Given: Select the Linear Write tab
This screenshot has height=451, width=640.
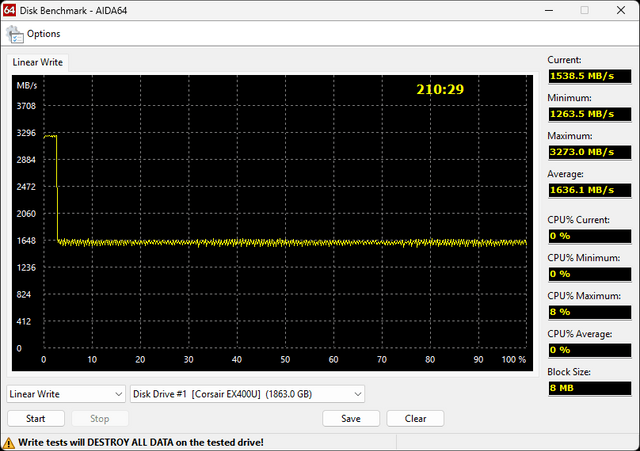Looking at the screenshot, I should pos(38,62).
